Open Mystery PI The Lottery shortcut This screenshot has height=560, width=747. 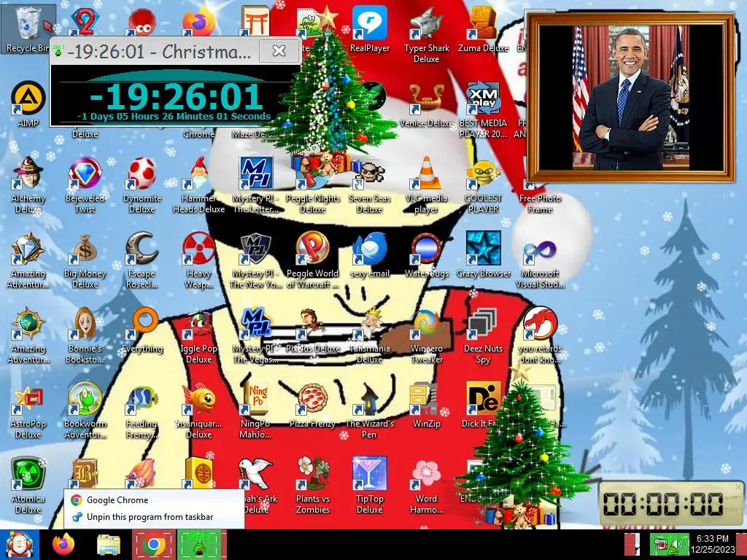pos(255,184)
